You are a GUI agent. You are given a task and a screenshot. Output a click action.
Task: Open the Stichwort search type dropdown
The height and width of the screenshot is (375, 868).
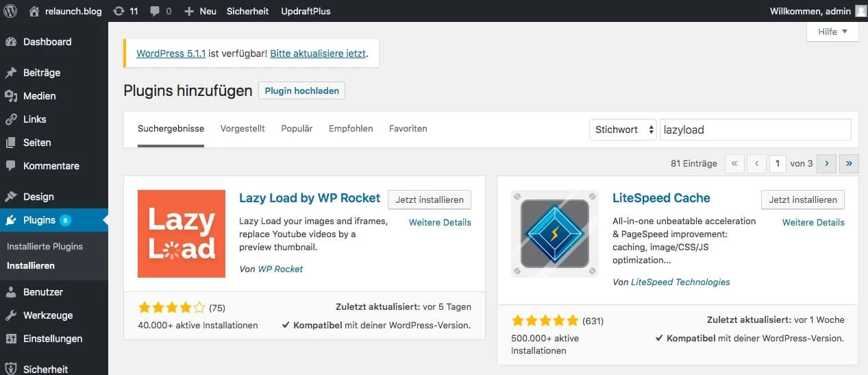click(623, 130)
